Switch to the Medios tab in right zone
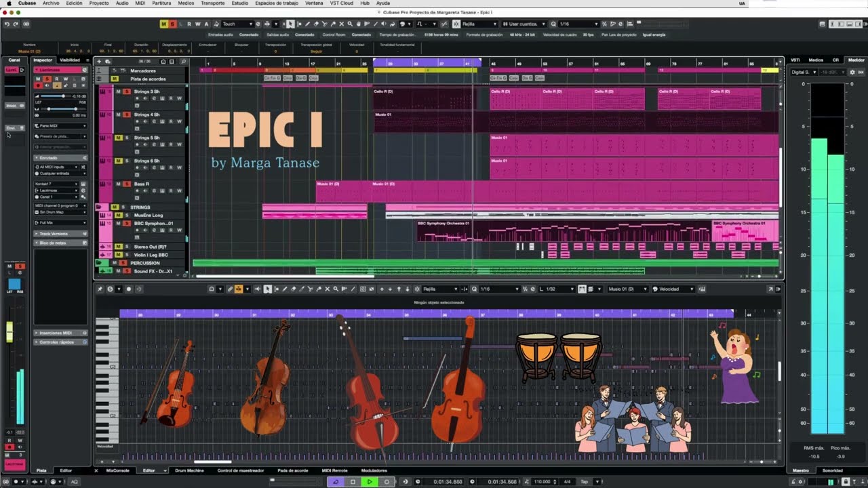Image resolution: width=868 pixels, height=488 pixels. (816, 60)
